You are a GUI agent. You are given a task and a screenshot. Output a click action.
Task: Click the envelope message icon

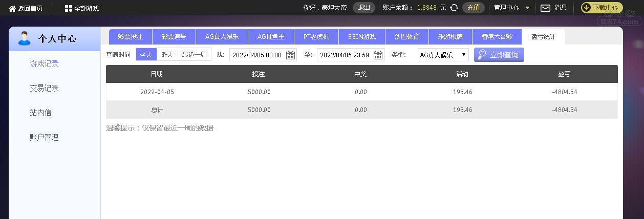pos(546,8)
